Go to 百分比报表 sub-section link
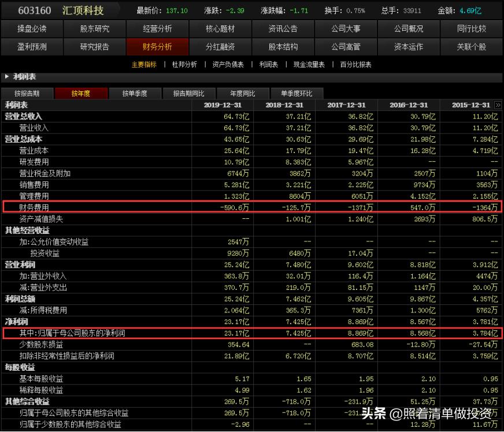 tap(355, 65)
